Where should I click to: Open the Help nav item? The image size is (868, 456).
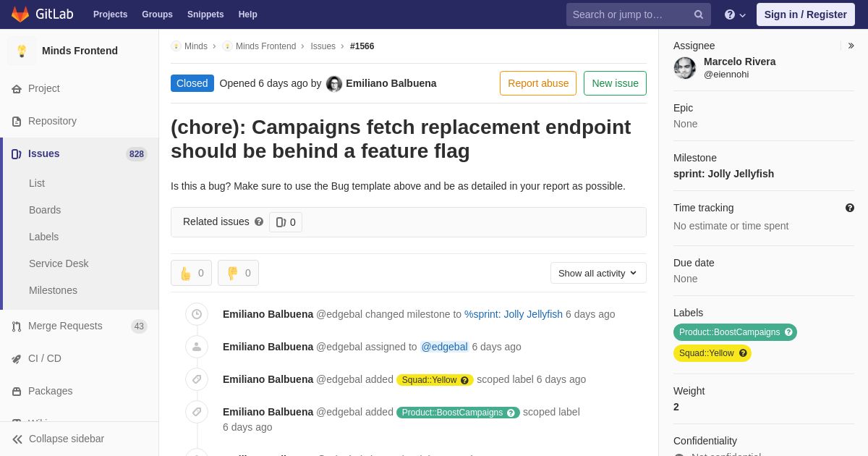[x=248, y=14]
